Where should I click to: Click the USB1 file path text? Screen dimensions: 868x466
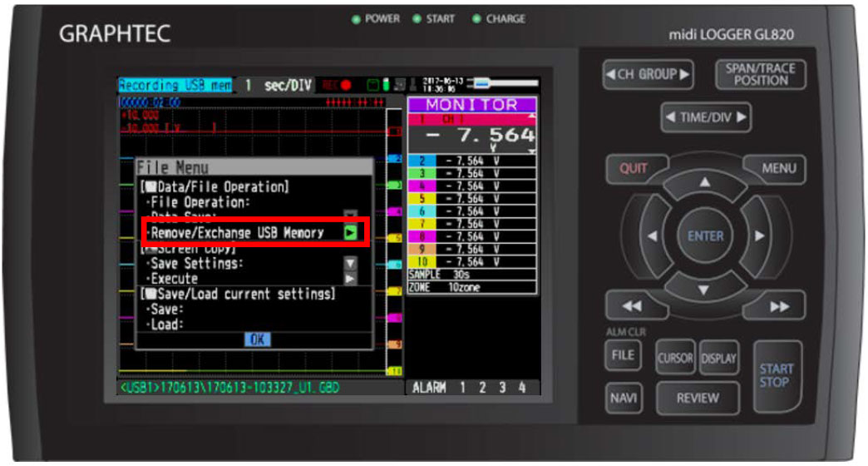pos(229,387)
